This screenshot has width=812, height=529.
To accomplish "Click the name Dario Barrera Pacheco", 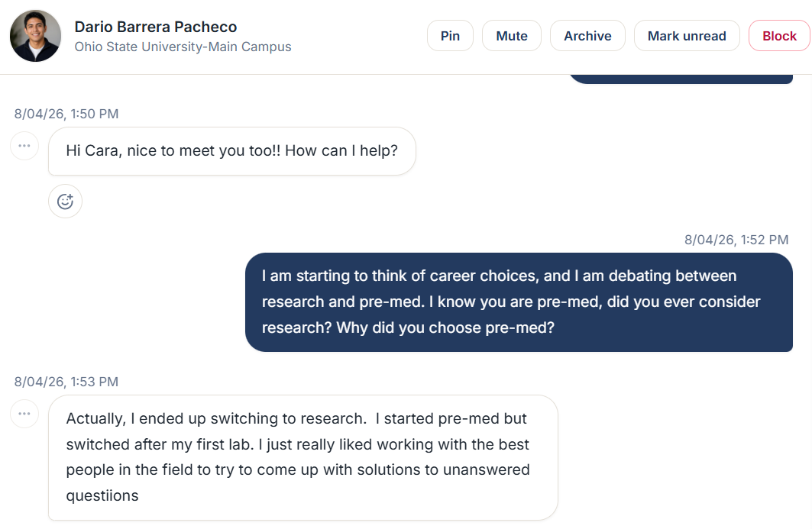I will [x=155, y=27].
